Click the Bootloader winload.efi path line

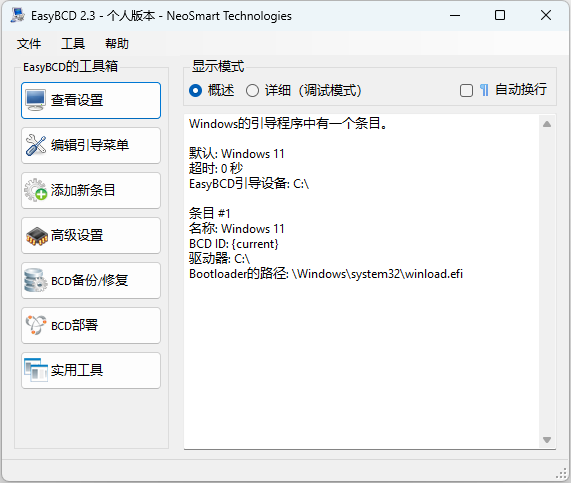326,273
